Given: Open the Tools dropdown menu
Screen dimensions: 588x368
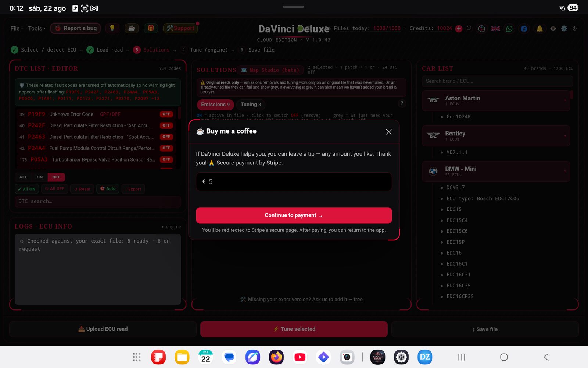Looking at the screenshot, I should click(x=37, y=28).
